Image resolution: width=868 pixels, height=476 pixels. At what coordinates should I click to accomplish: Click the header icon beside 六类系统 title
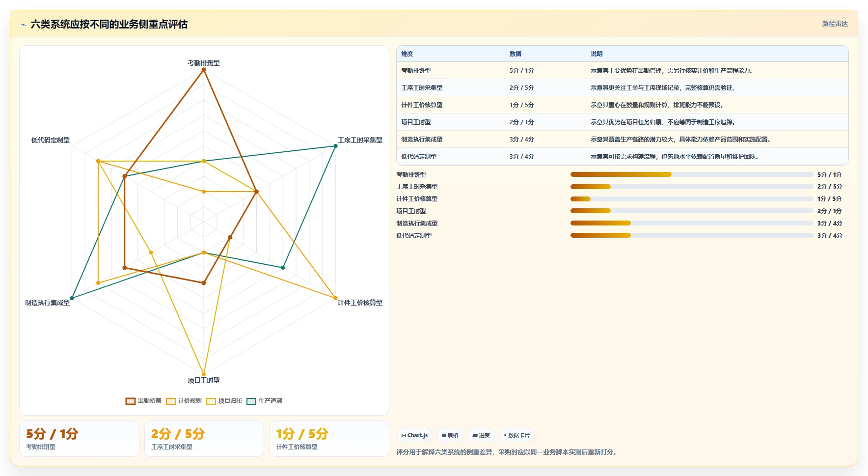pos(23,25)
